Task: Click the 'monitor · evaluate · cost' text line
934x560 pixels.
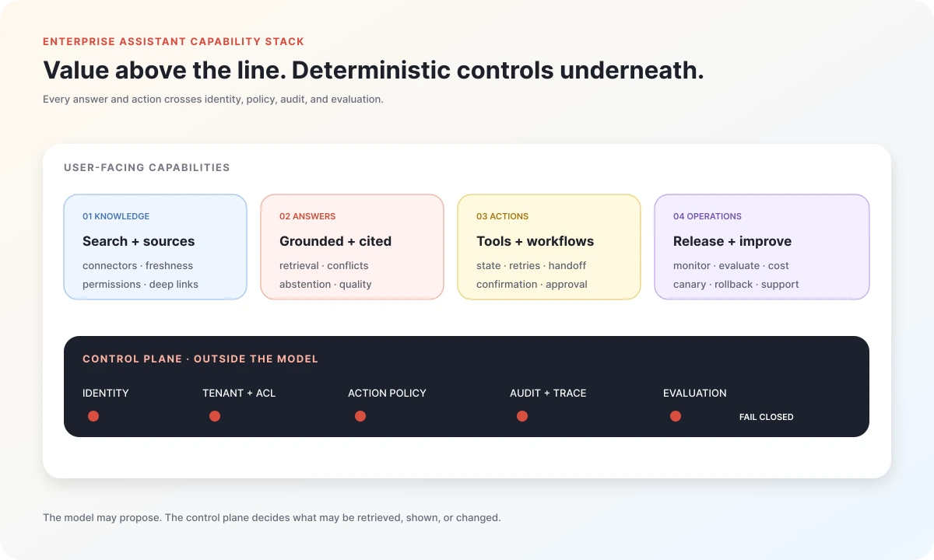Action: coord(731,265)
